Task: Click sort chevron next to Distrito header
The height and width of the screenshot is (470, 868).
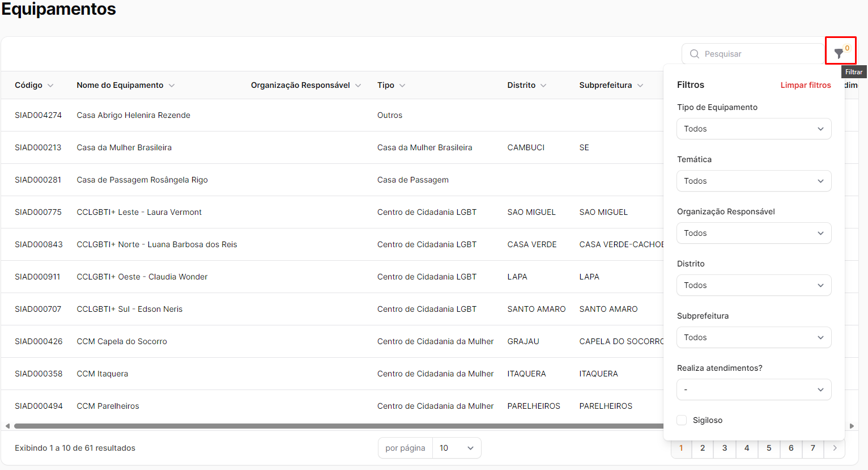Action: pyautogui.click(x=543, y=86)
